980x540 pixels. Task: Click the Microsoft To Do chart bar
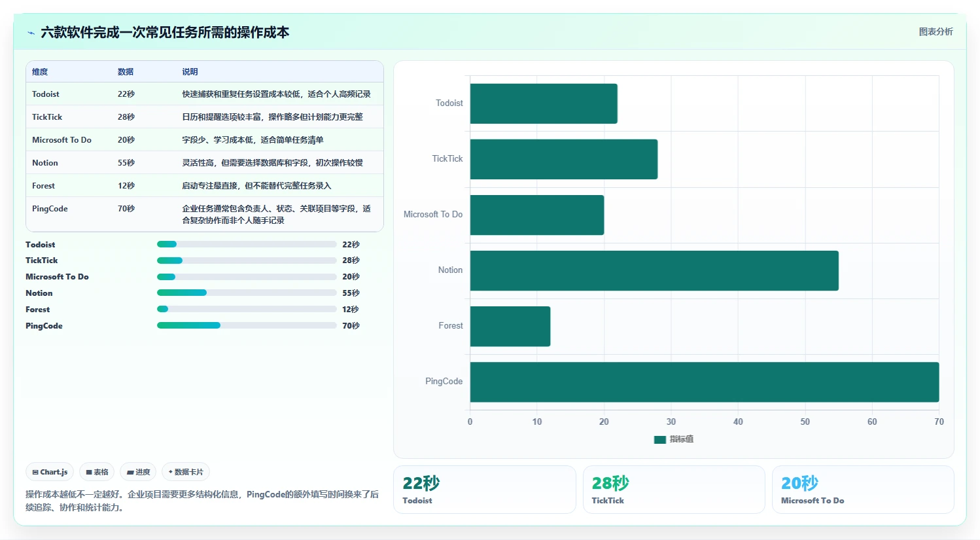pos(537,215)
